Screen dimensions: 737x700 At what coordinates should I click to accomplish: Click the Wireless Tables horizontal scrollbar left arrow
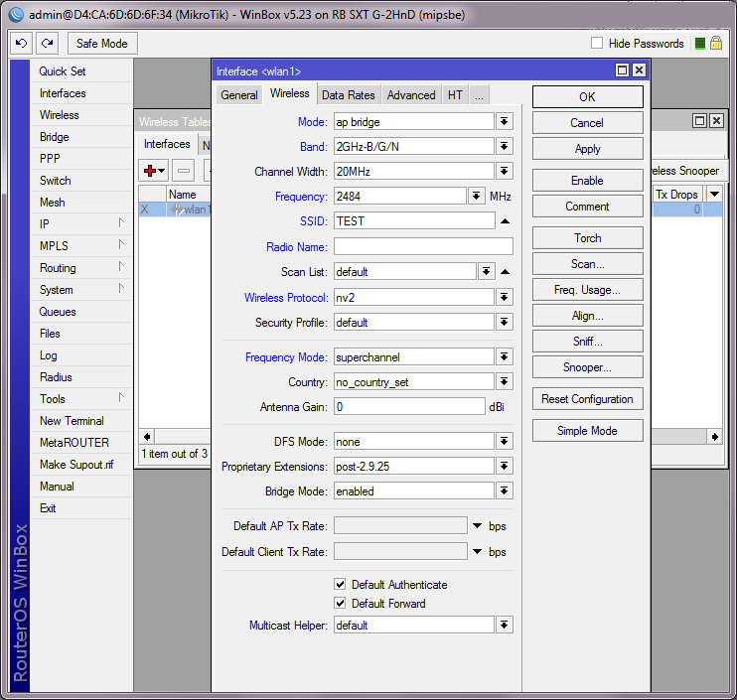(x=147, y=437)
